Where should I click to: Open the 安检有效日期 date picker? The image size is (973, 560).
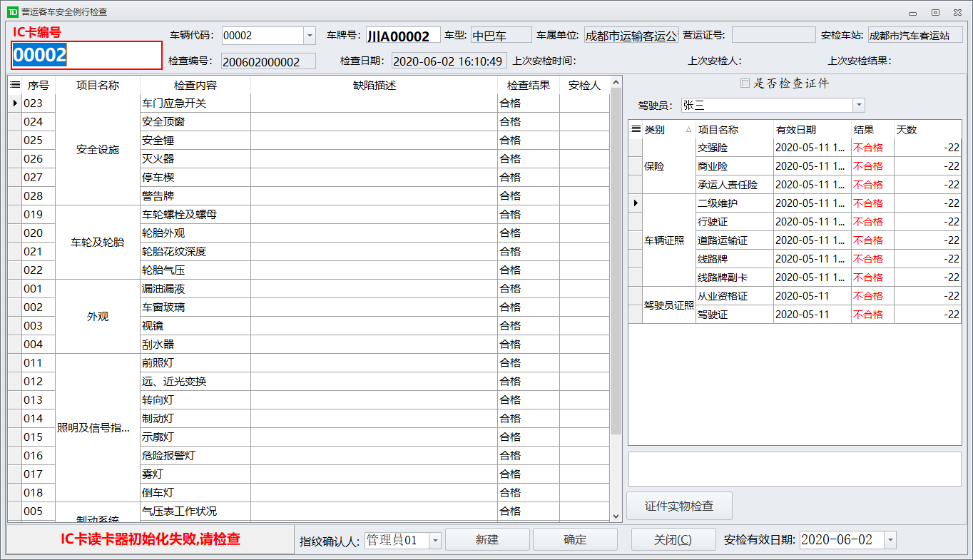coord(890,540)
